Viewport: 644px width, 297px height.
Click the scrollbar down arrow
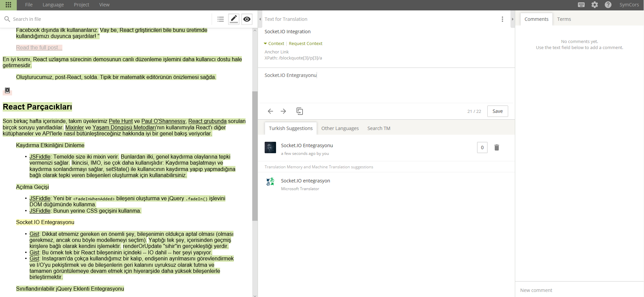pyautogui.click(x=255, y=295)
